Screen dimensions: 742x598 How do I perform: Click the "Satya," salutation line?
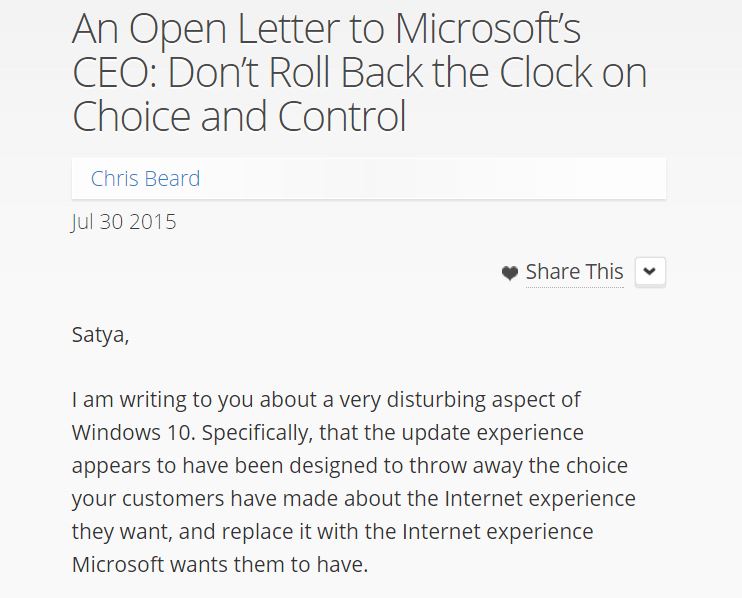click(x=100, y=335)
